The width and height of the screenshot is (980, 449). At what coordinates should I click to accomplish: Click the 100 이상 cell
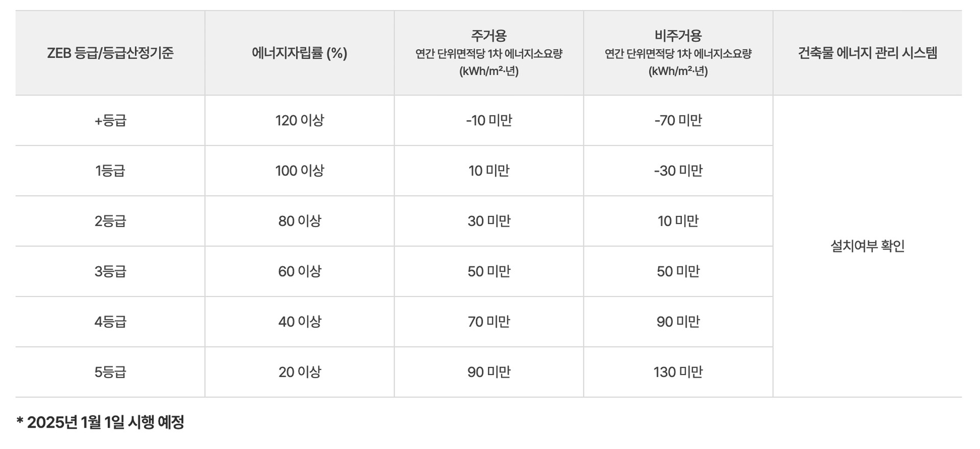300,170
